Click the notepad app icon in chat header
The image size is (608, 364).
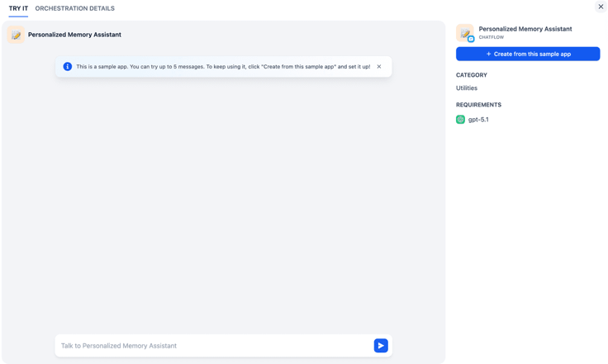pyautogui.click(x=16, y=35)
